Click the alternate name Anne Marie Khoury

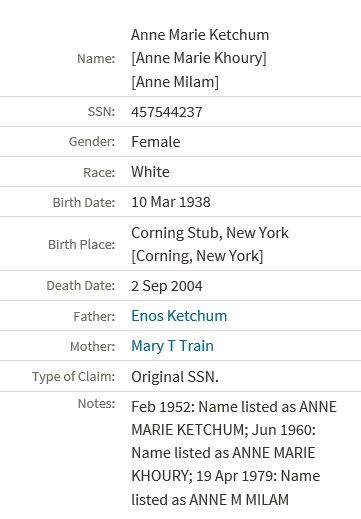[199, 58]
